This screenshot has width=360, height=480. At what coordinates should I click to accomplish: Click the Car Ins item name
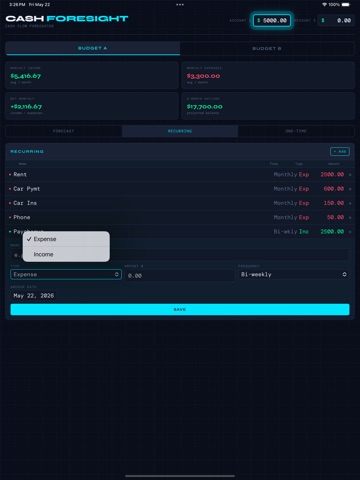(25, 203)
